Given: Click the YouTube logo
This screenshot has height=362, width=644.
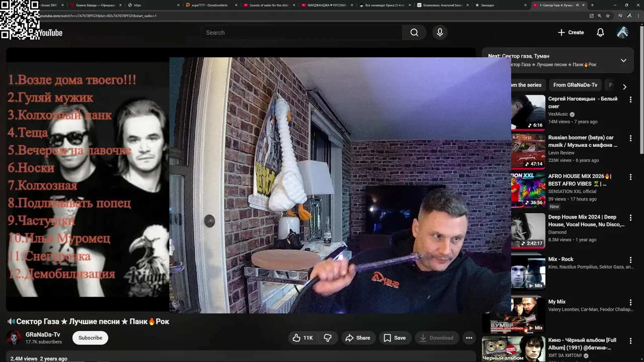Looking at the screenshot, I should coord(50,33).
